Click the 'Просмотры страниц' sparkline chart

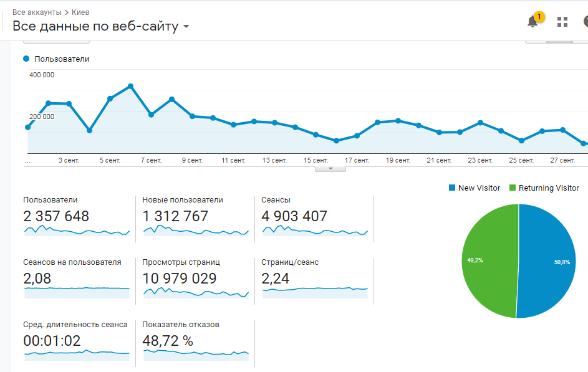click(196, 293)
